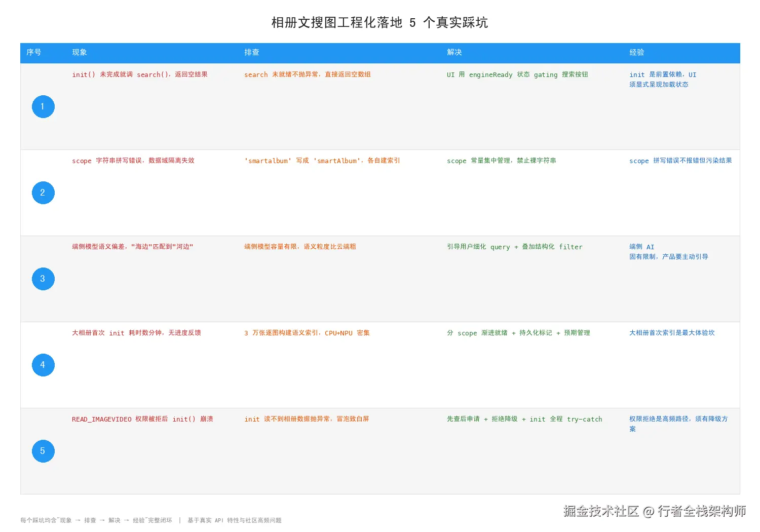Click the 排查 column header
Screen dimensions: 760x532
click(x=252, y=52)
